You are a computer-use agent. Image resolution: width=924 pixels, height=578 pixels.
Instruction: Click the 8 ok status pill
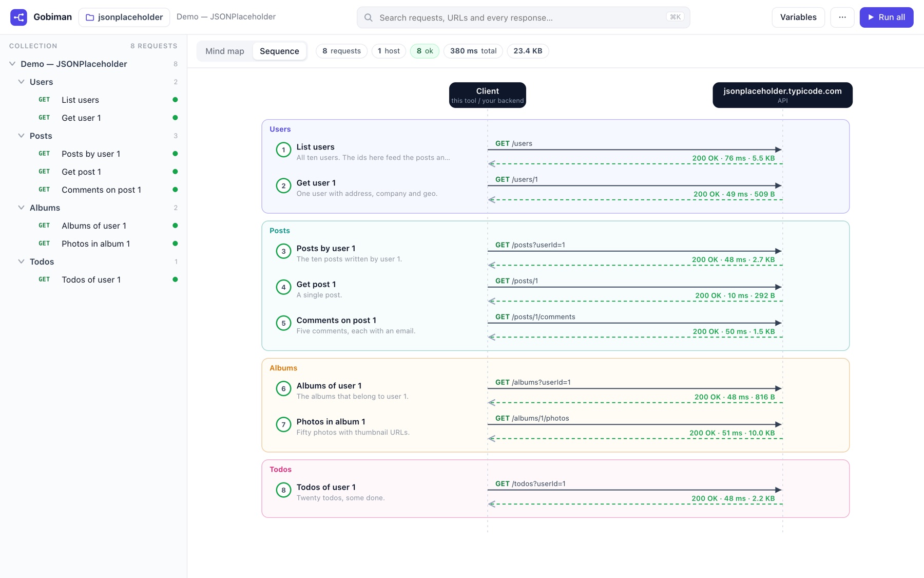pos(425,51)
